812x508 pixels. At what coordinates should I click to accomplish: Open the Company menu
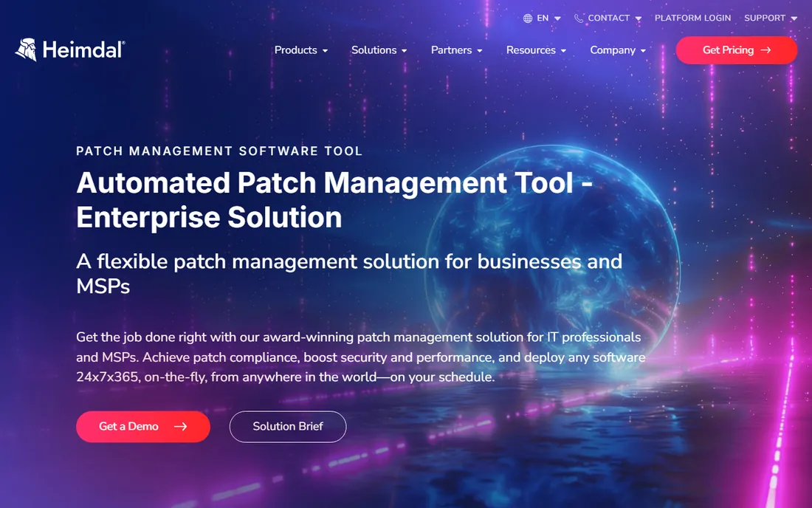click(x=613, y=50)
